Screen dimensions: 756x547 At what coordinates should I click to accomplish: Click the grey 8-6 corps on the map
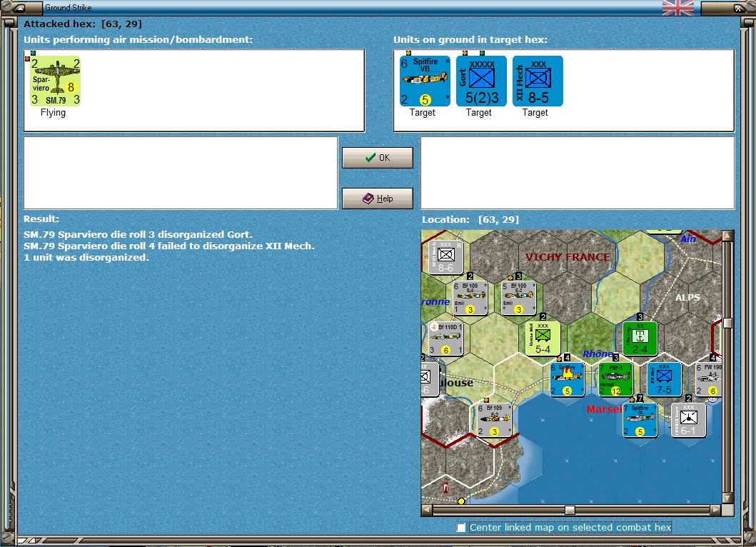(446, 257)
